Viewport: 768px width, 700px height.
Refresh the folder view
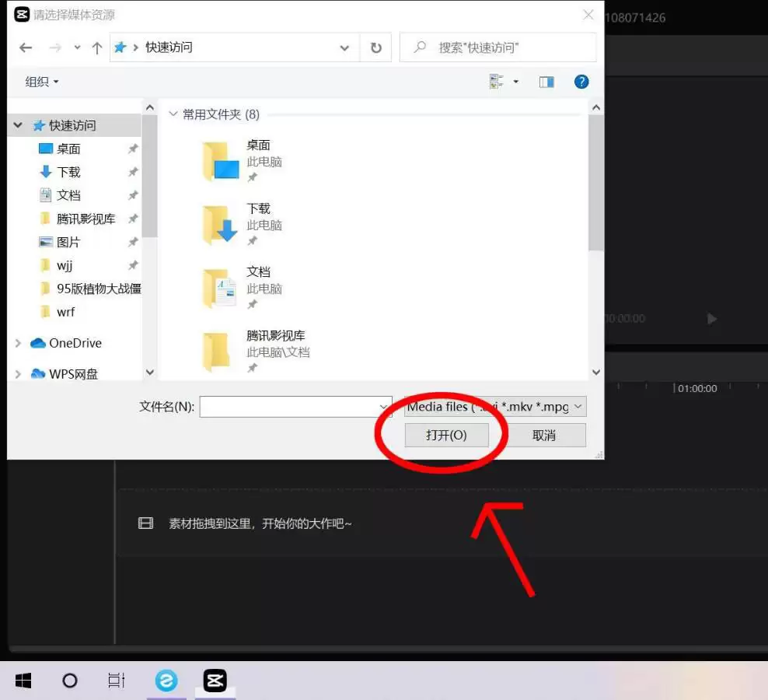pos(375,47)
